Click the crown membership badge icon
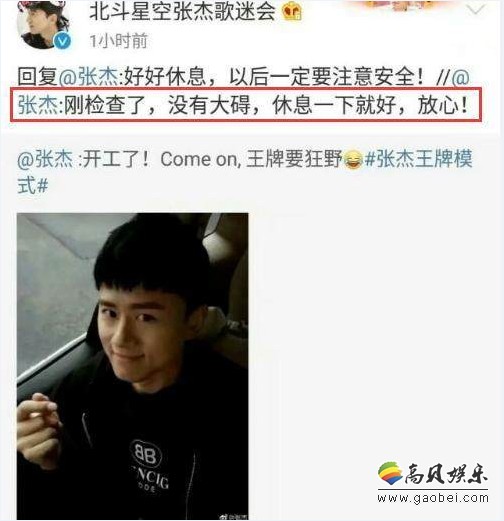Viewport: 504px width, 521px height. (x=292, y=12)
